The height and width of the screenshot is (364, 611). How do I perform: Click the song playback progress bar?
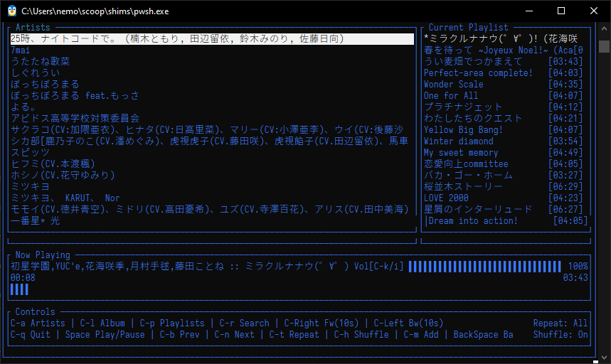[19, 289]
